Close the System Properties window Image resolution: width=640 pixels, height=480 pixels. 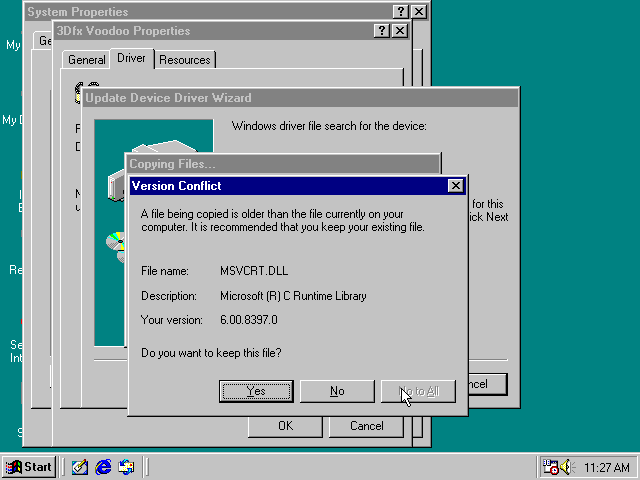point(419,11)
